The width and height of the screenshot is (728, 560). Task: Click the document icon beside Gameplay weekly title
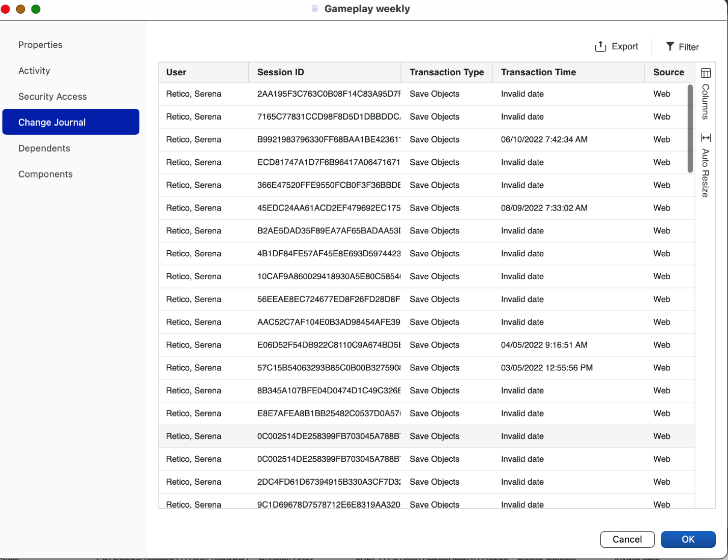pos(315,9)
